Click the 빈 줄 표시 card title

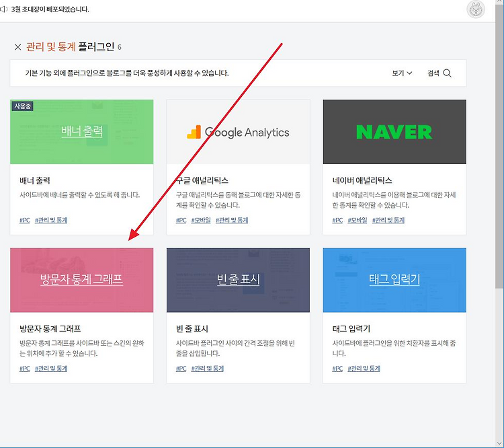(192, 328)
